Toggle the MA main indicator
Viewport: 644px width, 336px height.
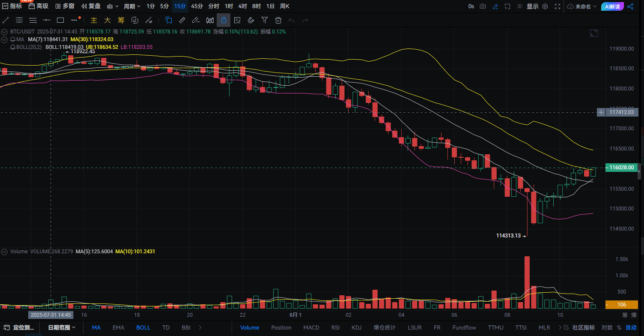[96, 327]
